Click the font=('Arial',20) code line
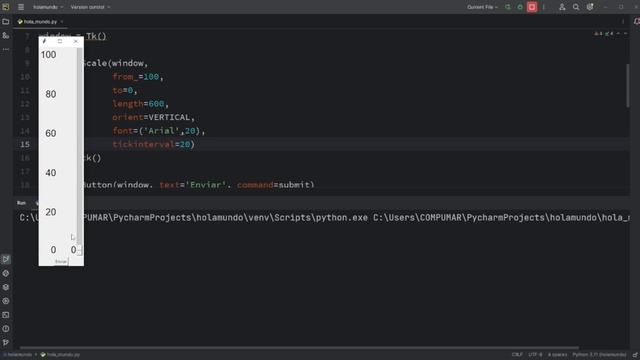Screen dimensions: 640x360 click(159, 131)
